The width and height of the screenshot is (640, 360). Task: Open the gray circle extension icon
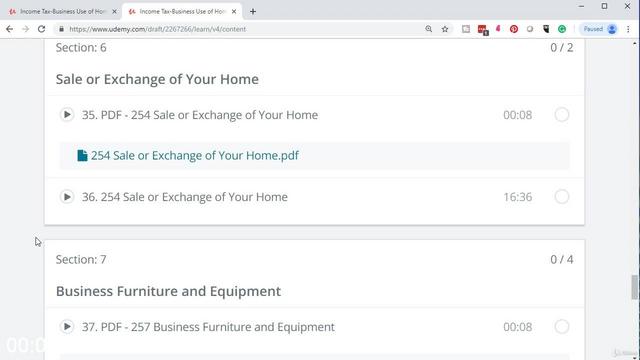pyautogui.click(x=530, y=29)
